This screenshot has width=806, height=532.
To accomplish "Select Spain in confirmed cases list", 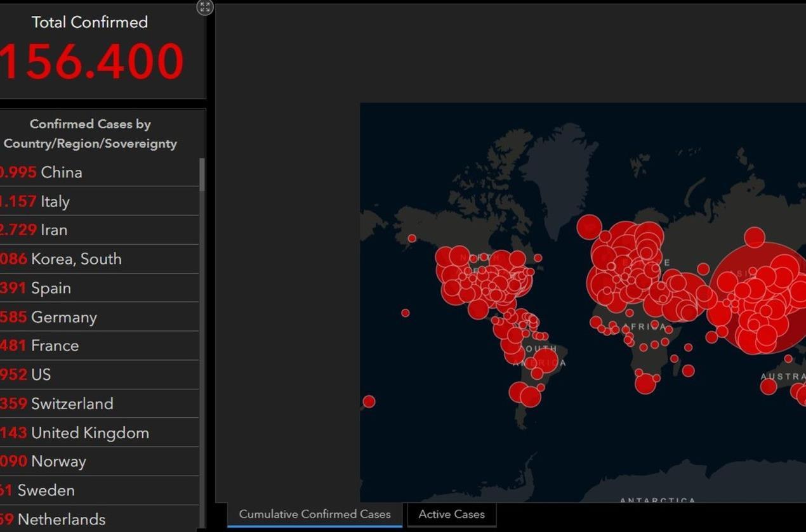I will (x=51, y=288).
